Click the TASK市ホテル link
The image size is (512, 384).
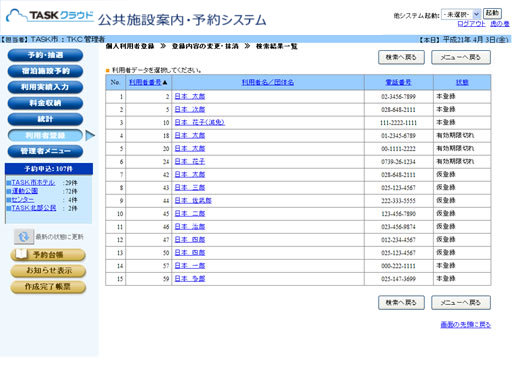[33, 183]
